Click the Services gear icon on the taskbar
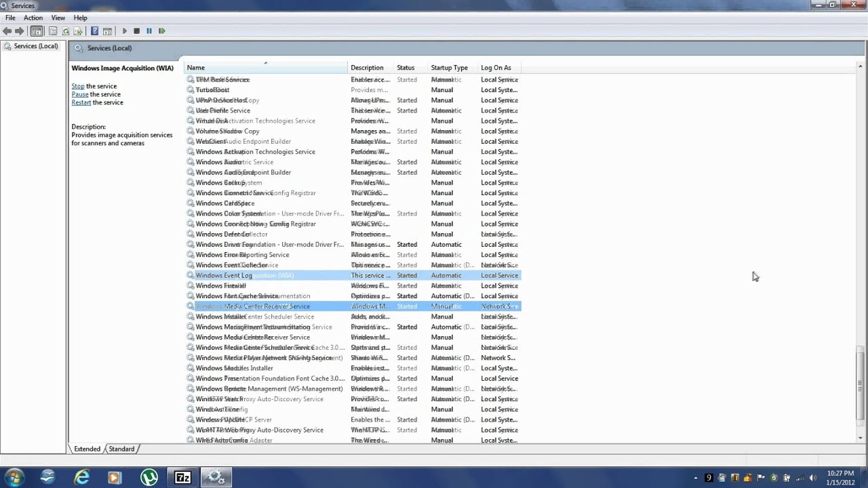The height and width of the screenshot is (488, 868). click(x=216, y=477)
